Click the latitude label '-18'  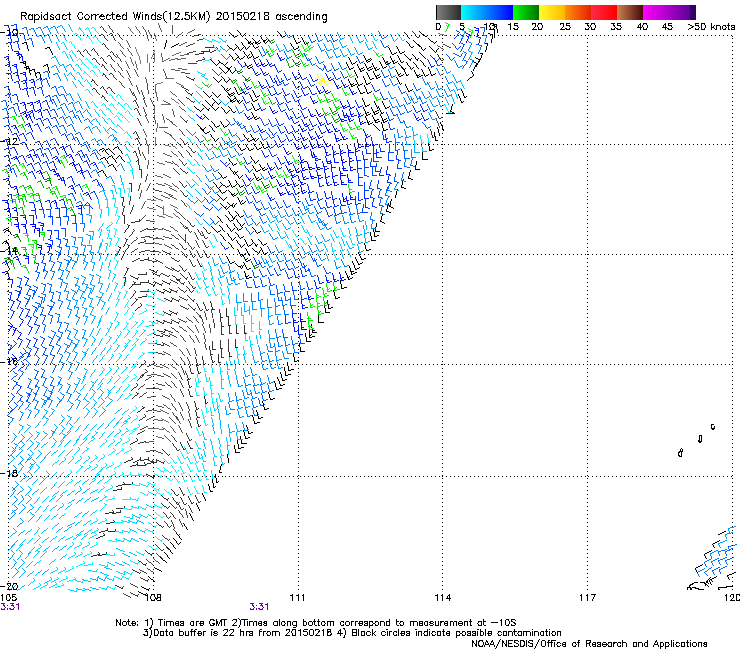(9, 473)
